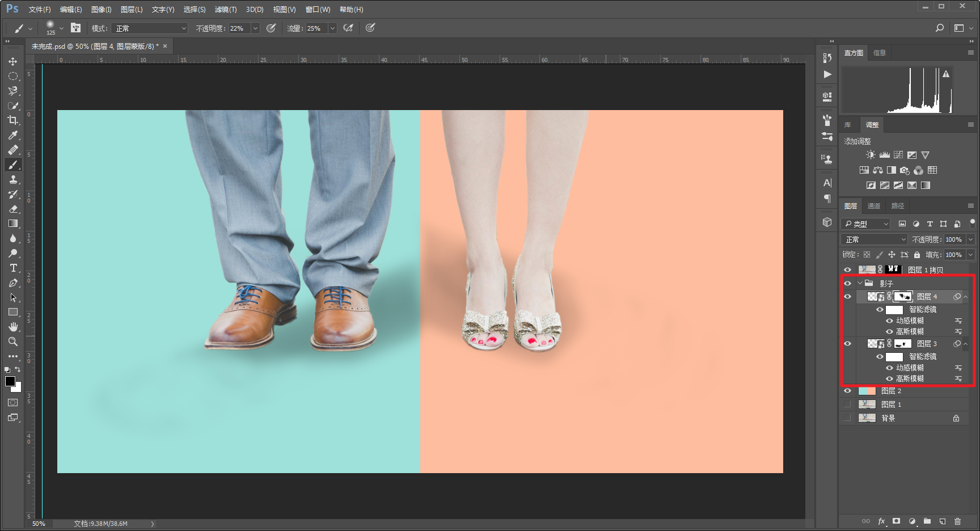Select the Horizontal Type tool

coord(12,268)
